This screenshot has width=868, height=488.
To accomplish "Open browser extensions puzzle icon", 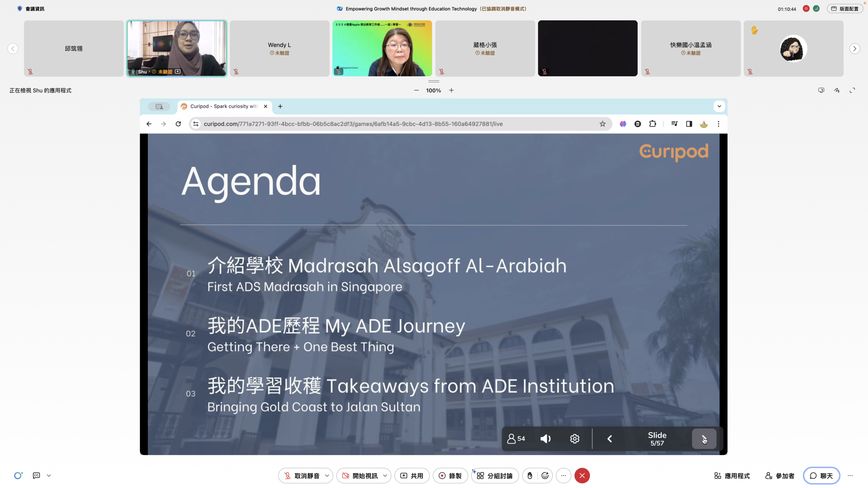I will point(652,124).
